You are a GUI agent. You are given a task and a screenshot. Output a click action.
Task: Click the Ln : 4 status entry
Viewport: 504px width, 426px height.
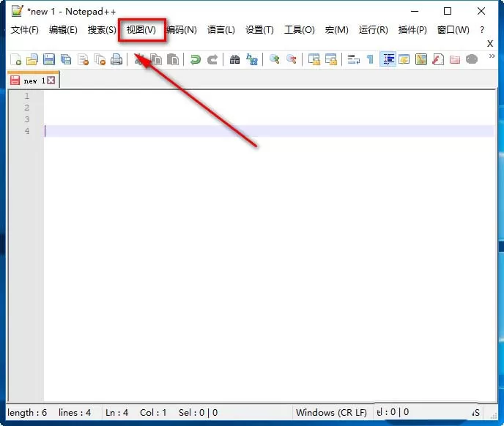click(116, 413)
